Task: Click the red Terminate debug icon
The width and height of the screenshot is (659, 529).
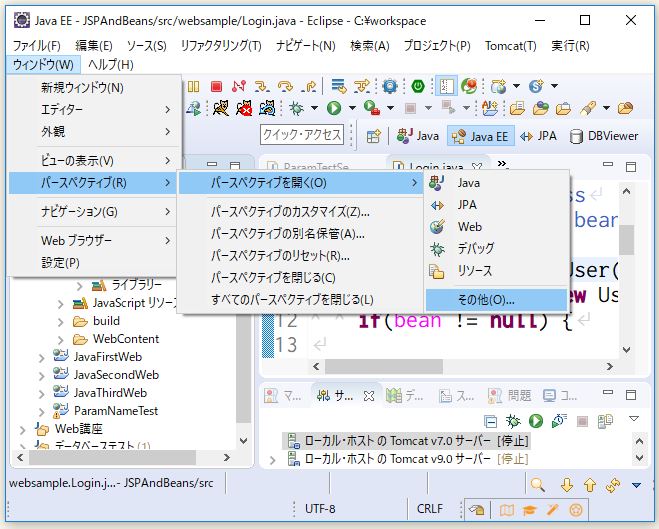Action: click(x=216, y=87)
